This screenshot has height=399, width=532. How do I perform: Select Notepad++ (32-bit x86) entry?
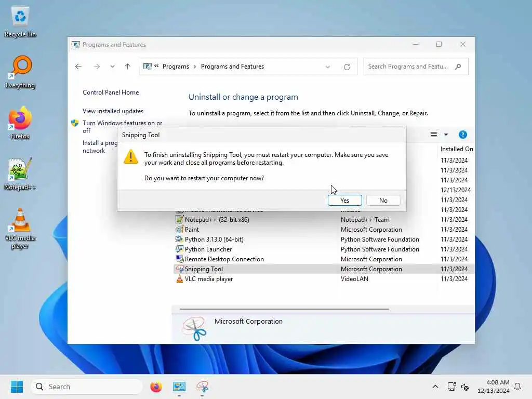pyautogui.click(x=324, y=220)
